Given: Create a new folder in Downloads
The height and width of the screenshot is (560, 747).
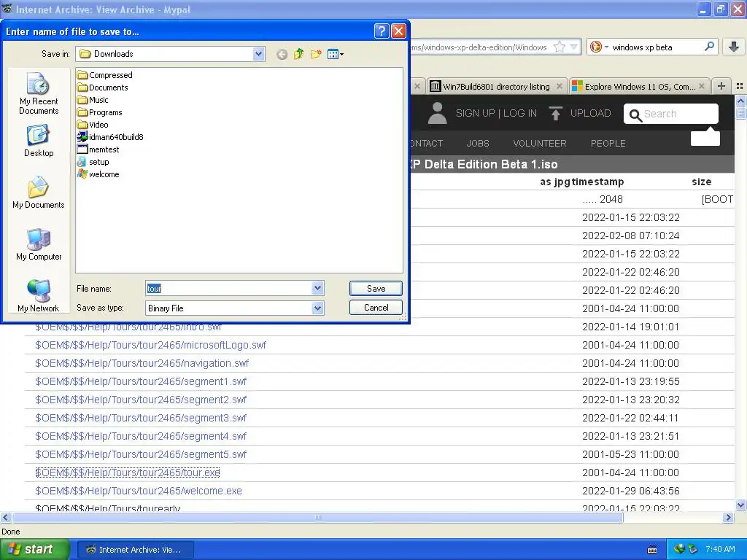Looking at the screenshot, I should (315, 54).
